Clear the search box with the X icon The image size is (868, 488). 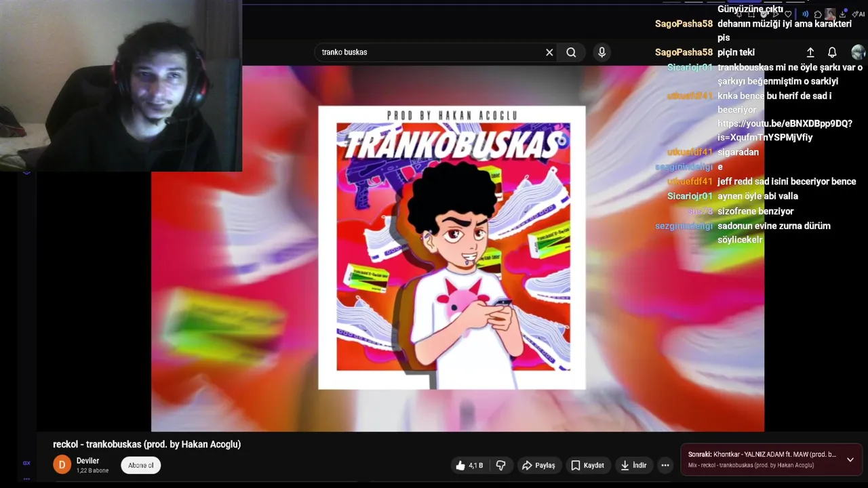[549, 52]
